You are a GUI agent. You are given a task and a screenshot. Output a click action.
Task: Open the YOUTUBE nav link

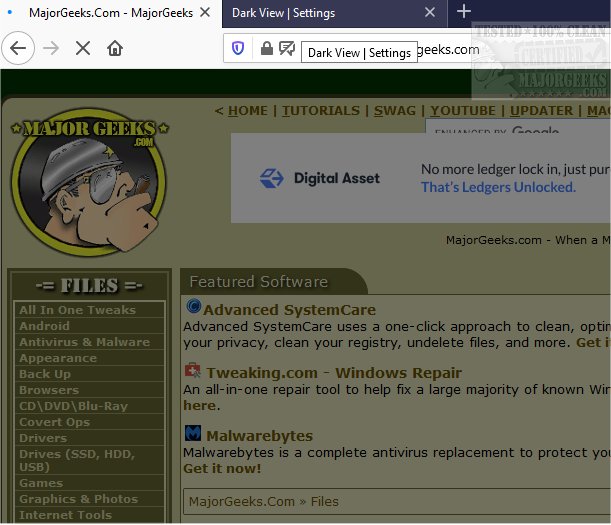[463, 111]
